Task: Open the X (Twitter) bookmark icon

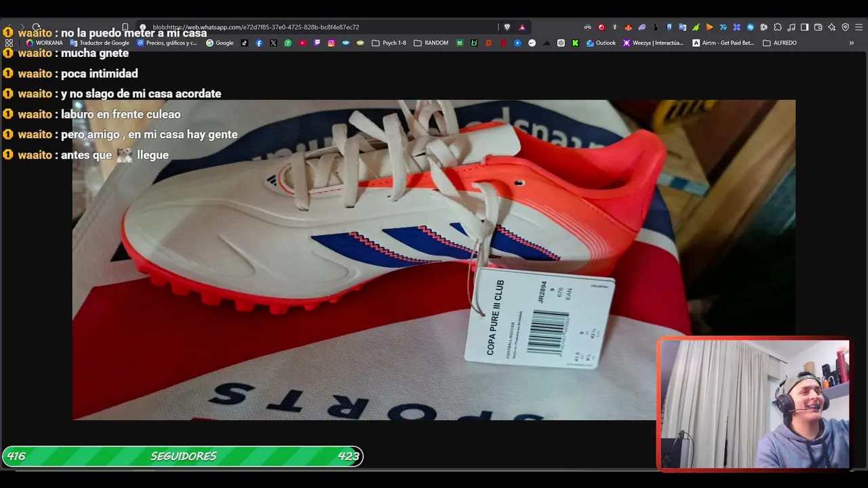Action: [x=273, y=43]
